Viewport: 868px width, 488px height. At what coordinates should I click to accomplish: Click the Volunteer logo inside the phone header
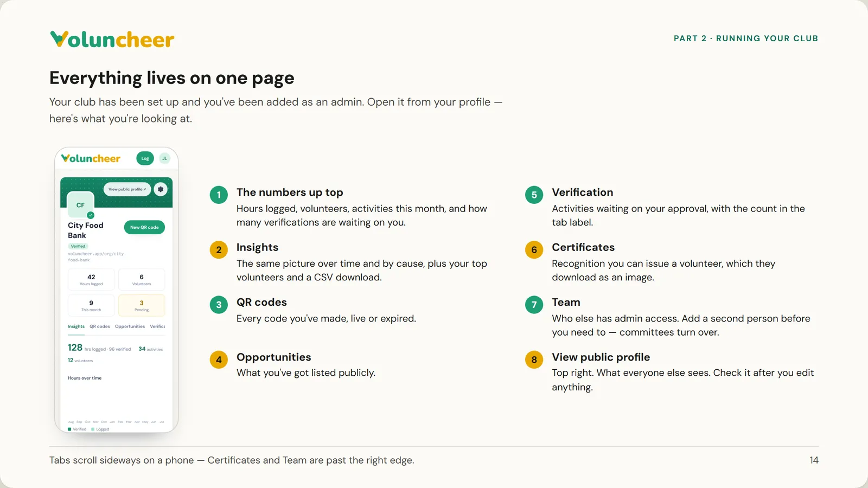coord(91,158)
